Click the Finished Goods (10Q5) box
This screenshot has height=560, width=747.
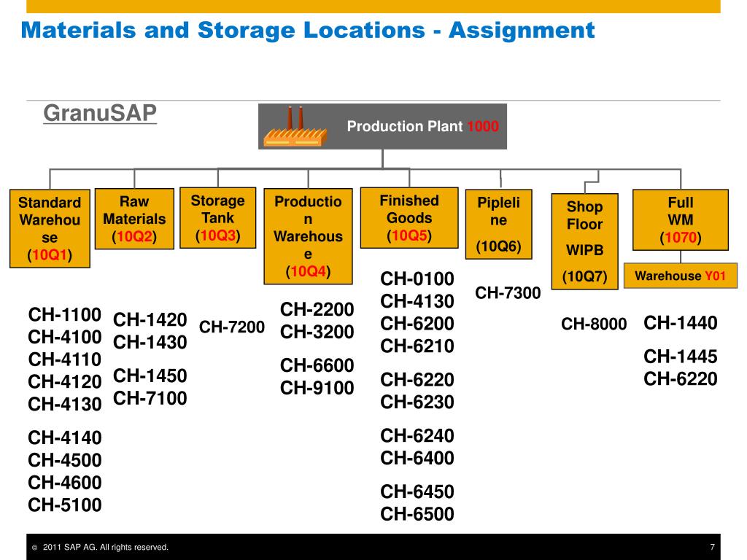pos(409,217)
